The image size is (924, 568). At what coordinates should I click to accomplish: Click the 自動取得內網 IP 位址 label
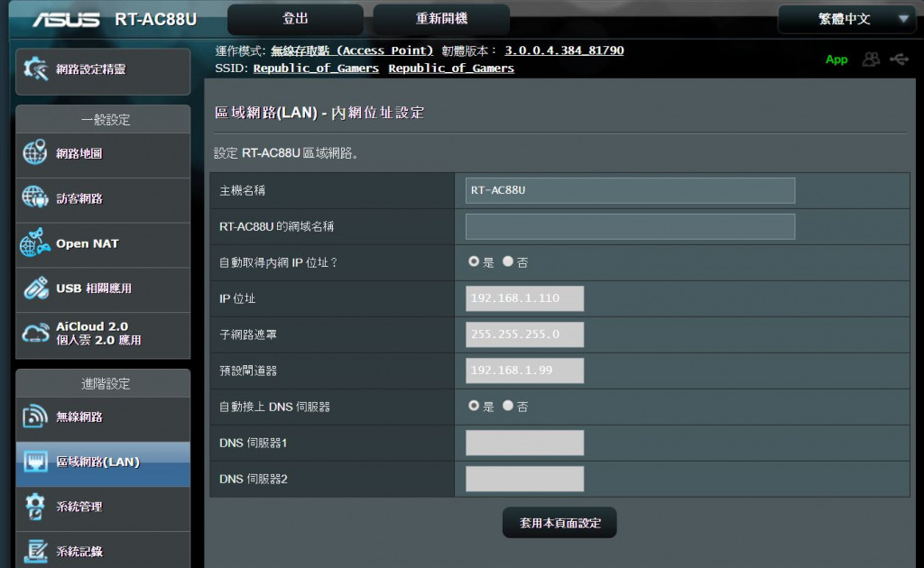pyautogui.click(x=278, y=262)
